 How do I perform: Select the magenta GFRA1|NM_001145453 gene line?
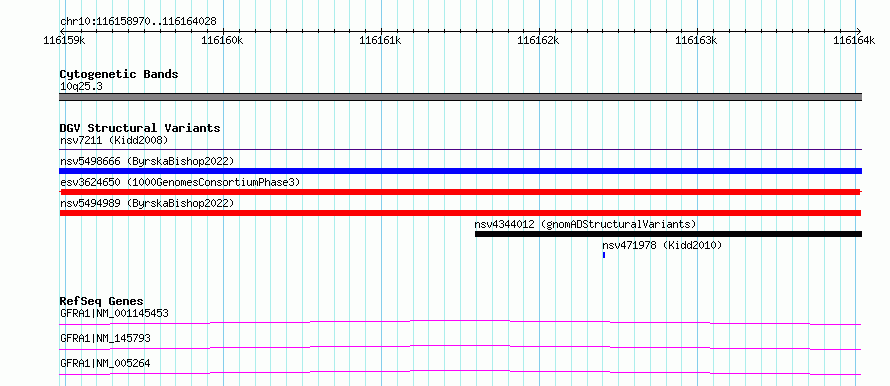(460, 322)
